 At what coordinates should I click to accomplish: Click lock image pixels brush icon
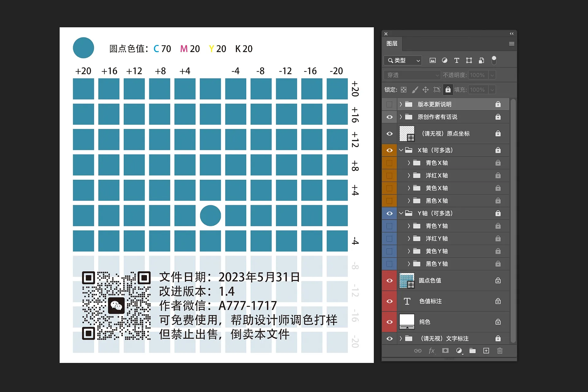coord(415,90)
